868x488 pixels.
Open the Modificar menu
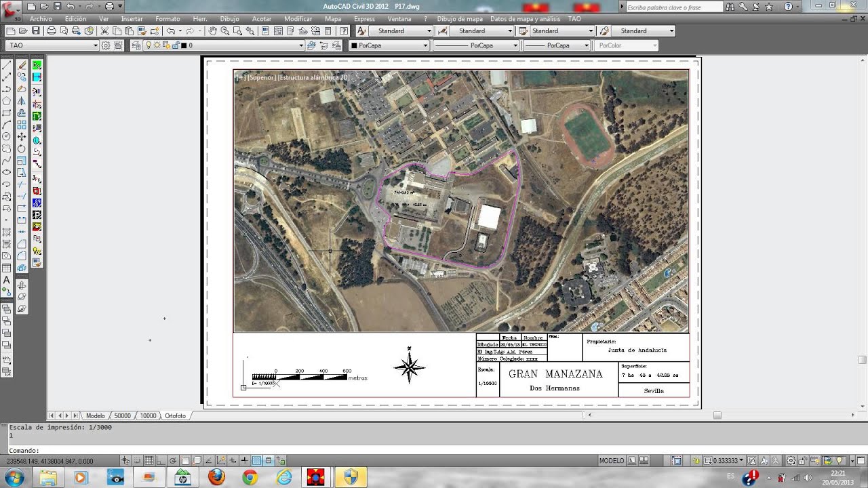coord(298,19)
